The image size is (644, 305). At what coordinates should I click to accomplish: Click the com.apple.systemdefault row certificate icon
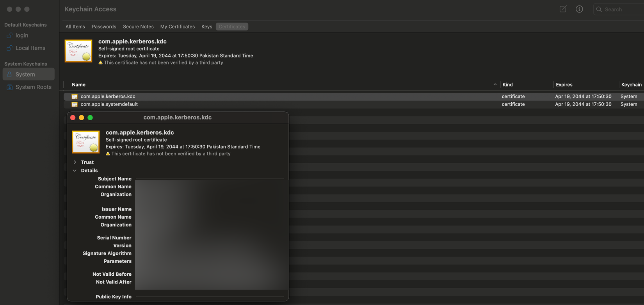75,104
